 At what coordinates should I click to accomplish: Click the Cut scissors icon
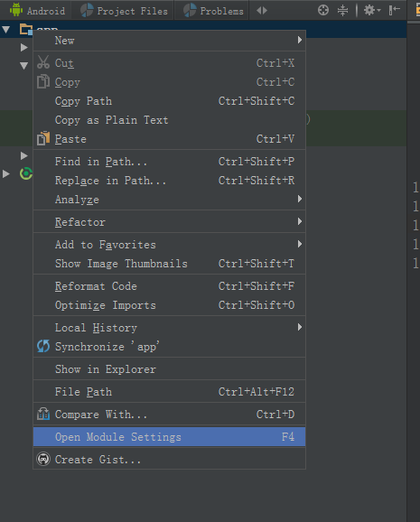pos(43,62)
